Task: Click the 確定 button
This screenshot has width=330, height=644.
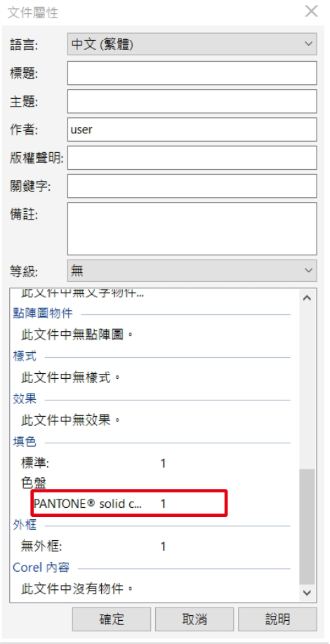Action: click(x=112, y=619)
